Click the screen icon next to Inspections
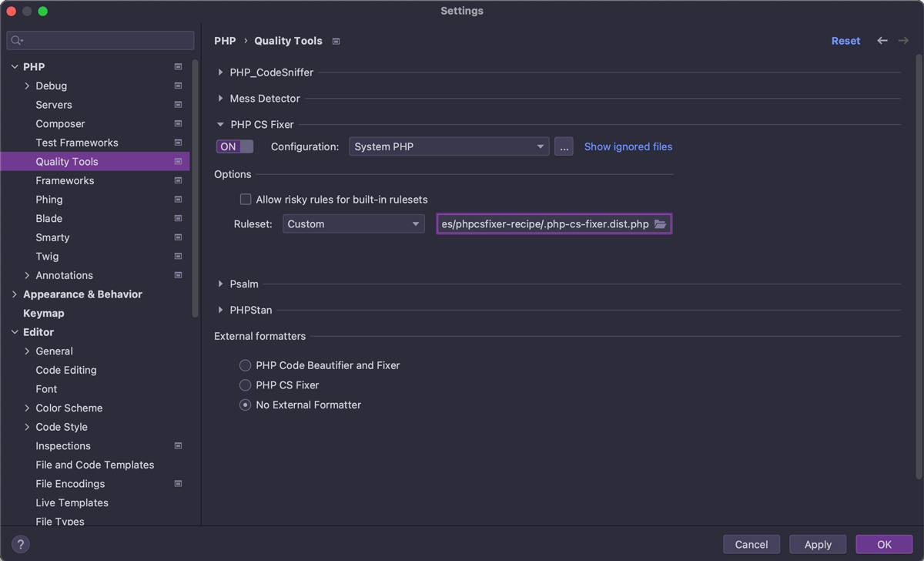The width and height of the screenshot is (924, 561). pyautogui.click(x=177, y=445)
